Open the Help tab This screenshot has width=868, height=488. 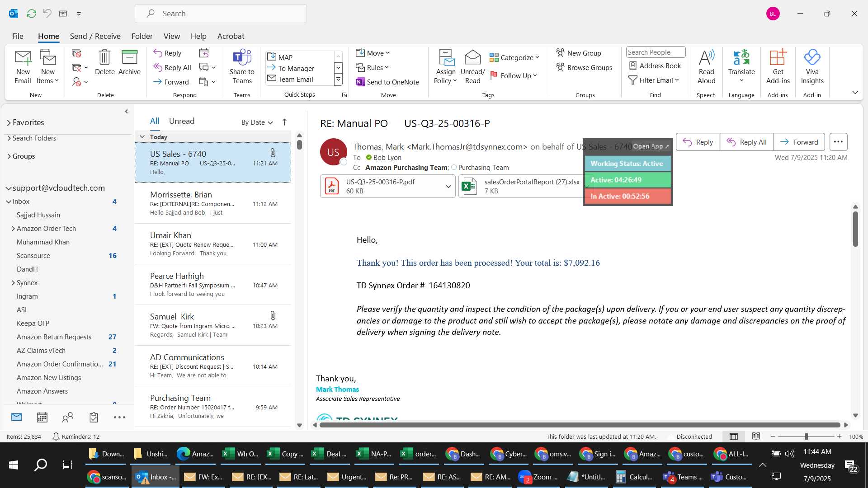pos(198,36)
